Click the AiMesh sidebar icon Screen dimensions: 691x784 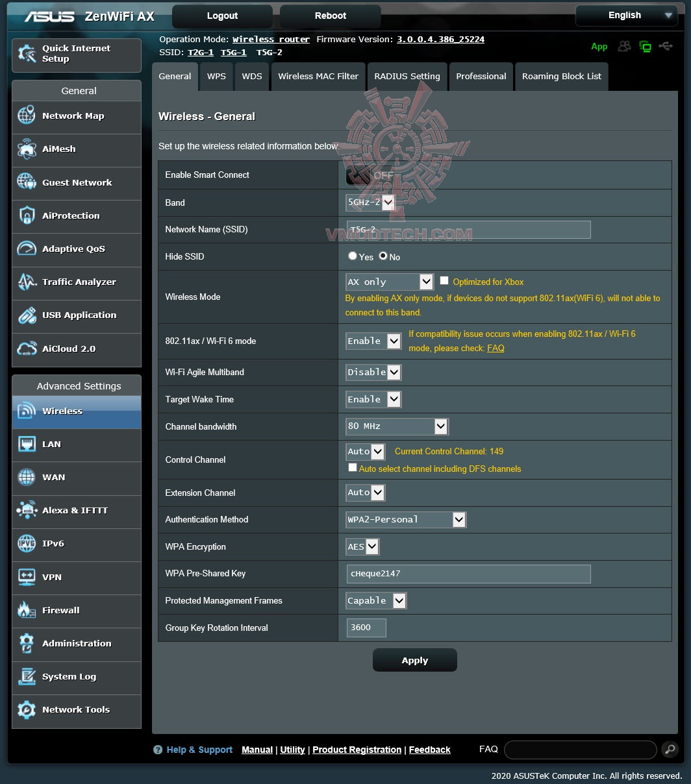27,149
